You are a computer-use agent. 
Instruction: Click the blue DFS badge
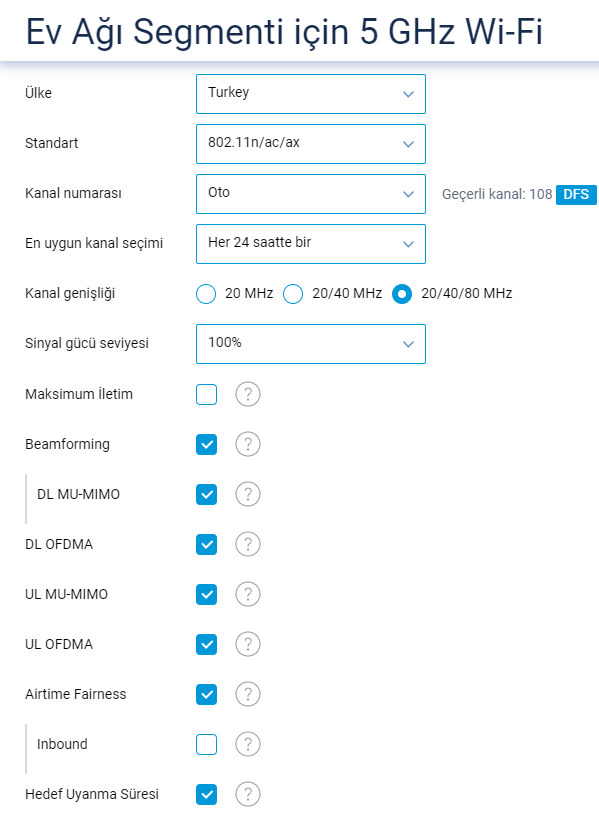coord(576,195)
